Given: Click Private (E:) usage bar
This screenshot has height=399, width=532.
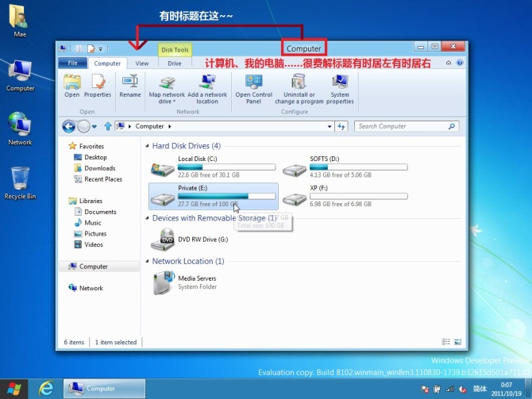Looking at the screenshot, I should (226, 196).
